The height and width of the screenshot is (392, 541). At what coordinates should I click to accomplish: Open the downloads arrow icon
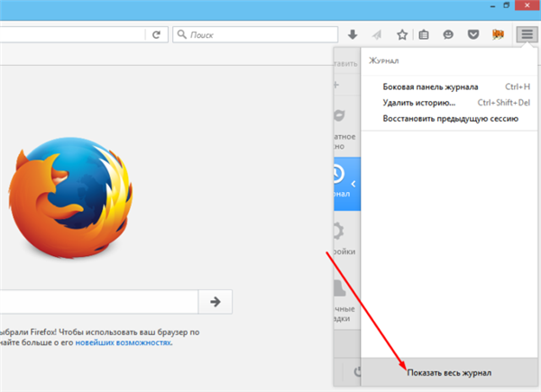click(353, 34)
